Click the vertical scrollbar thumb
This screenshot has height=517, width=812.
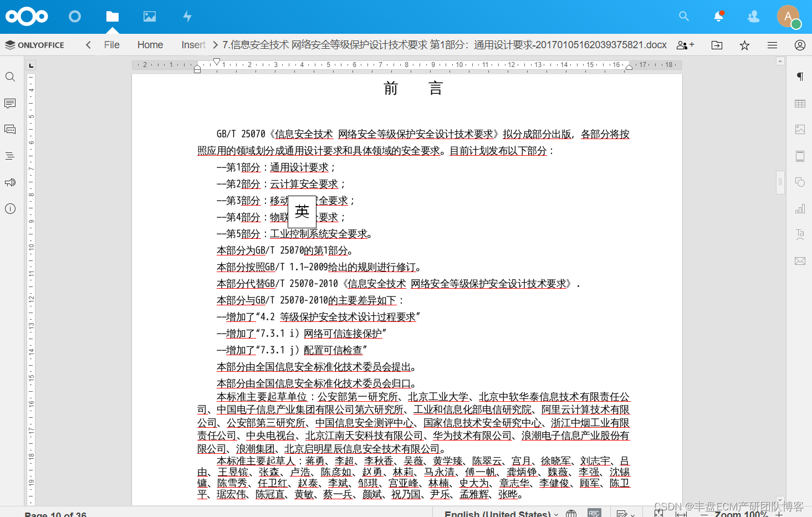pos(780,182)
